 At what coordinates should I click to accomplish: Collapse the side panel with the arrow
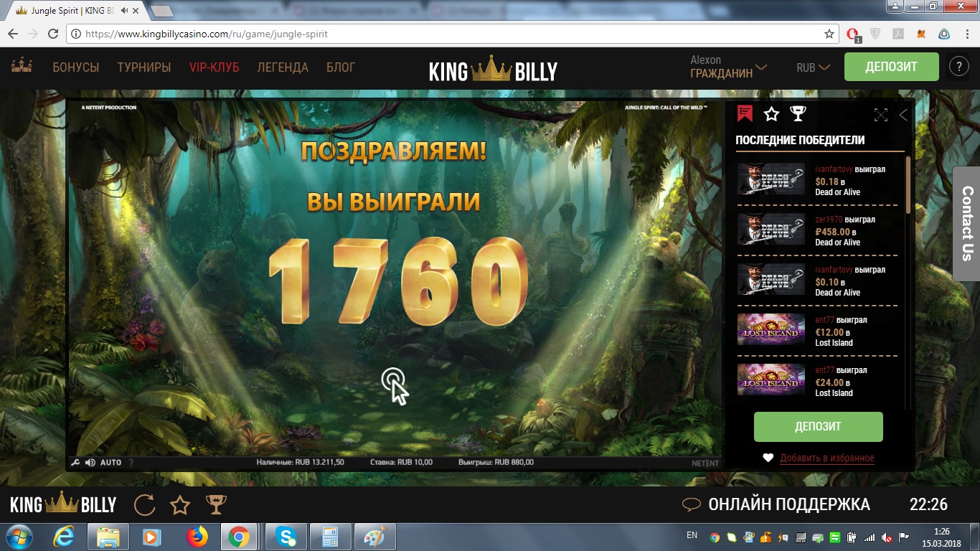(x=903, y=115)
